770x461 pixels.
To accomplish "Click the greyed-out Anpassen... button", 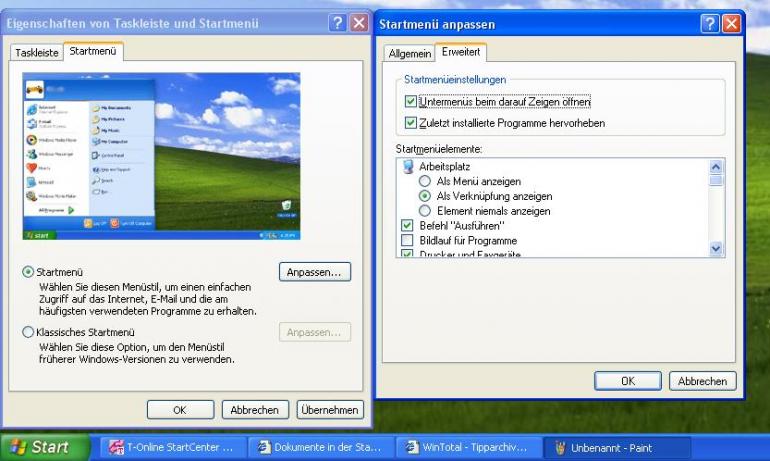I will tap(315, 332).
